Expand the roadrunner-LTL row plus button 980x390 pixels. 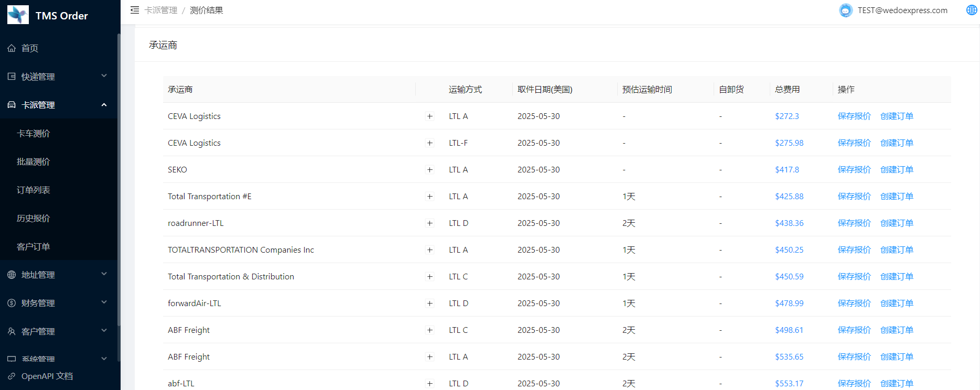point(430,223)
